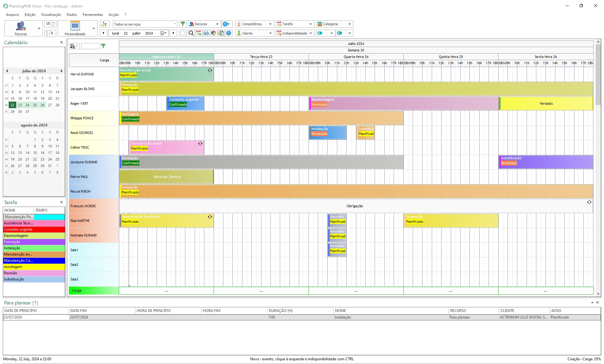This screenshot has width=604, height=364.
Task: Open the Todos os serviços combo box
Action: pos(145,24)
